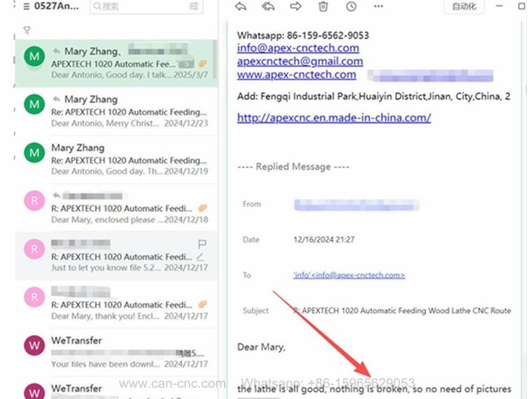Click the Forward arrow icon

click(295, 6)
